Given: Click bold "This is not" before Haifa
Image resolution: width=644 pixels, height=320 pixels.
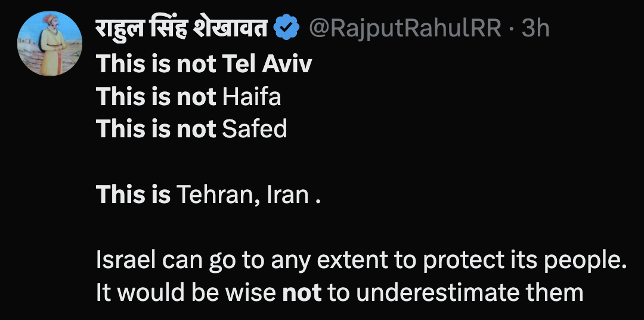Looking at the screenshot, I should pyautogui.click(x=156, y=96).
